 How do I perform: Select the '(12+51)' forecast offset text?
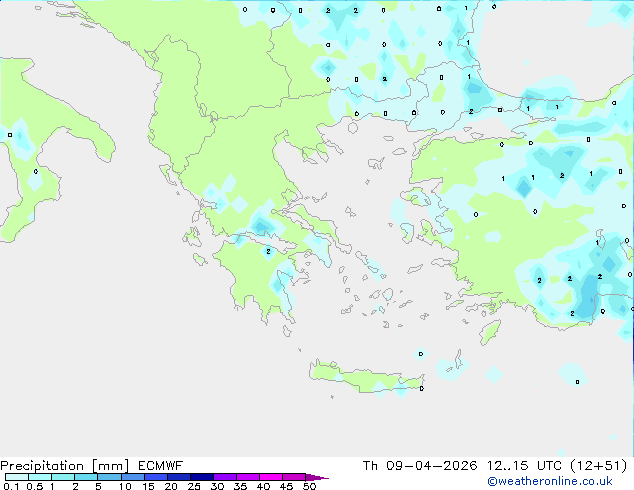tap(598, 466)
